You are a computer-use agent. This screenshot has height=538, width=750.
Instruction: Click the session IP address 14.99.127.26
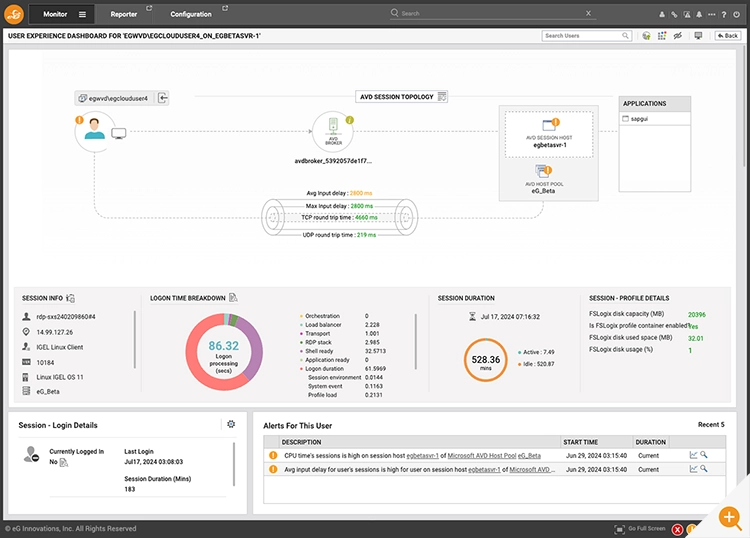(x=55, y=332)
